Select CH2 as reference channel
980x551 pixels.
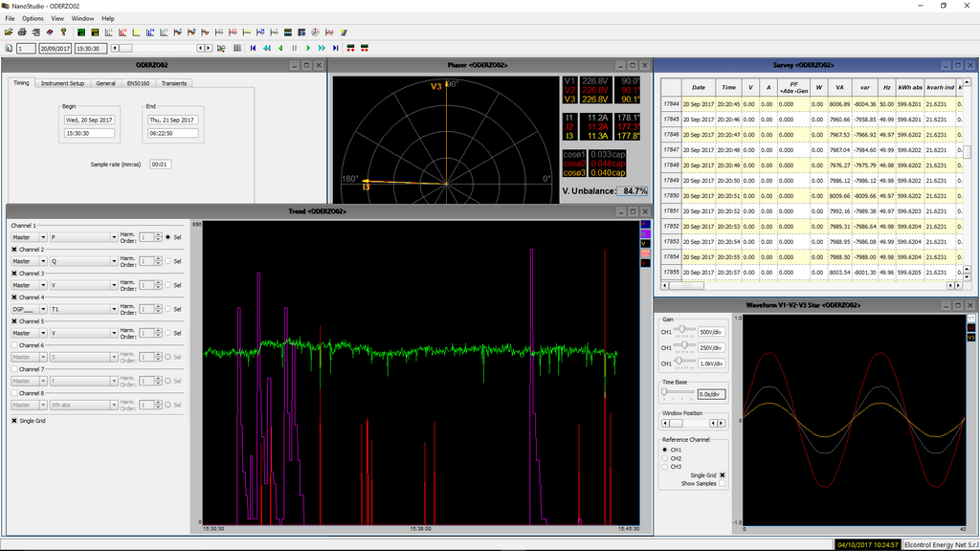click(666, 458)
